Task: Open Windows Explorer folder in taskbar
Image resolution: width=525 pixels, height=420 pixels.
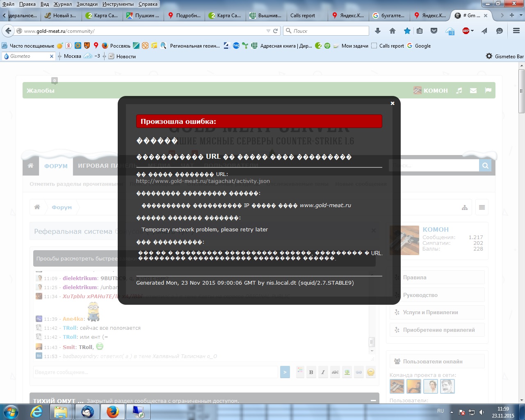Action: [61, 412]
